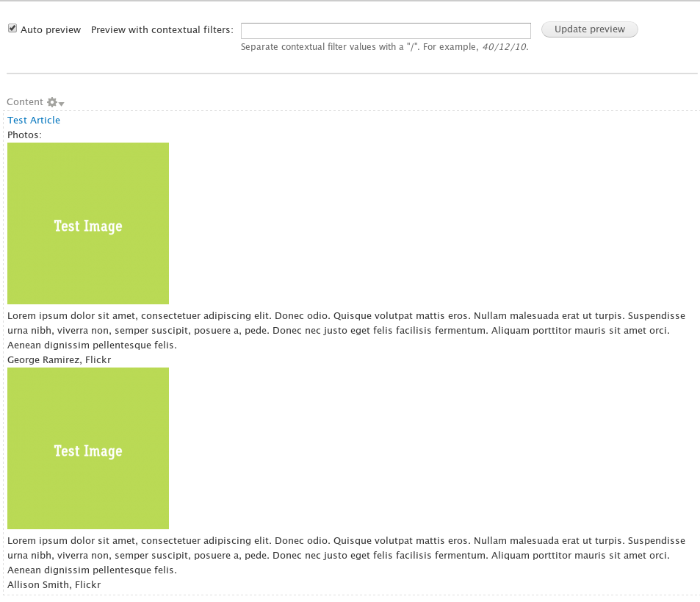The width and height of the screenshot is (700, 602).
Task: Click the Photos: field label
Action: pyautogui.click(x=24, y=135)
